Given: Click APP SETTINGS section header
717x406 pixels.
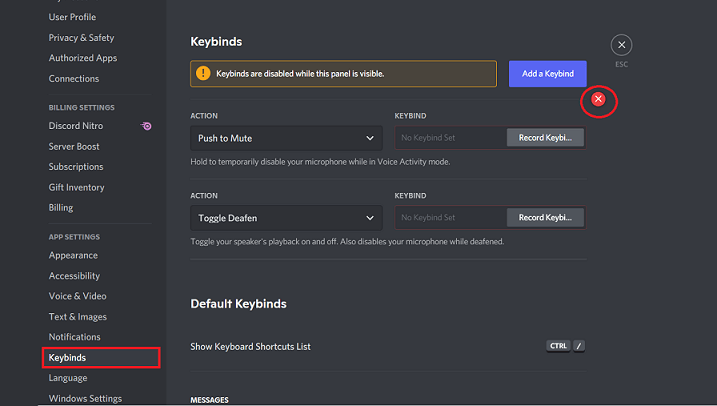Looking at the screenshot, I should click(x=74, y=237).
